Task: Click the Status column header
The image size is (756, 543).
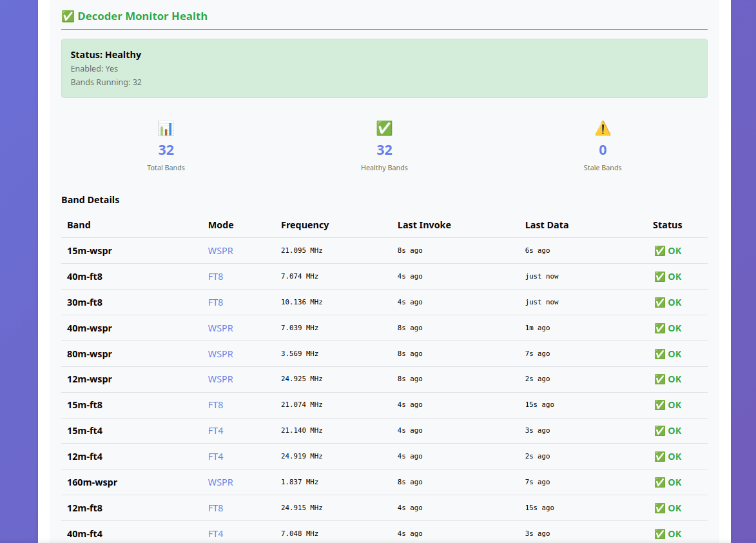Action: point(667,224)
